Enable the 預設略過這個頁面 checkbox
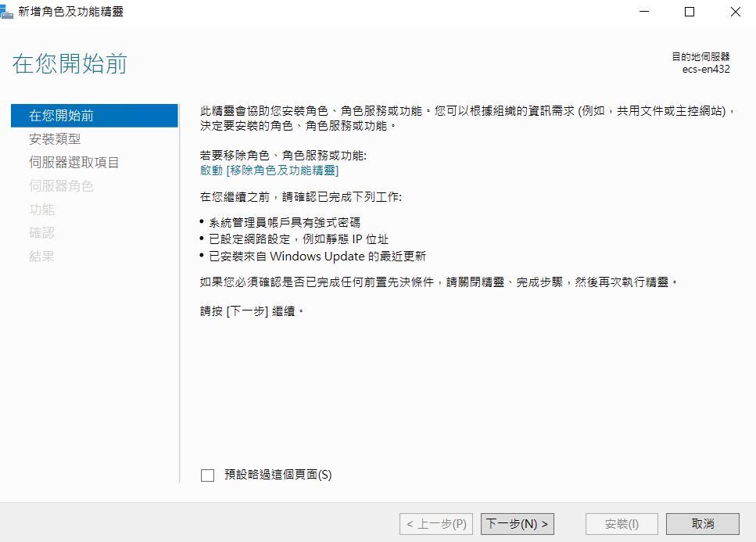The image size is (756, 542). (x=207, y=476)
